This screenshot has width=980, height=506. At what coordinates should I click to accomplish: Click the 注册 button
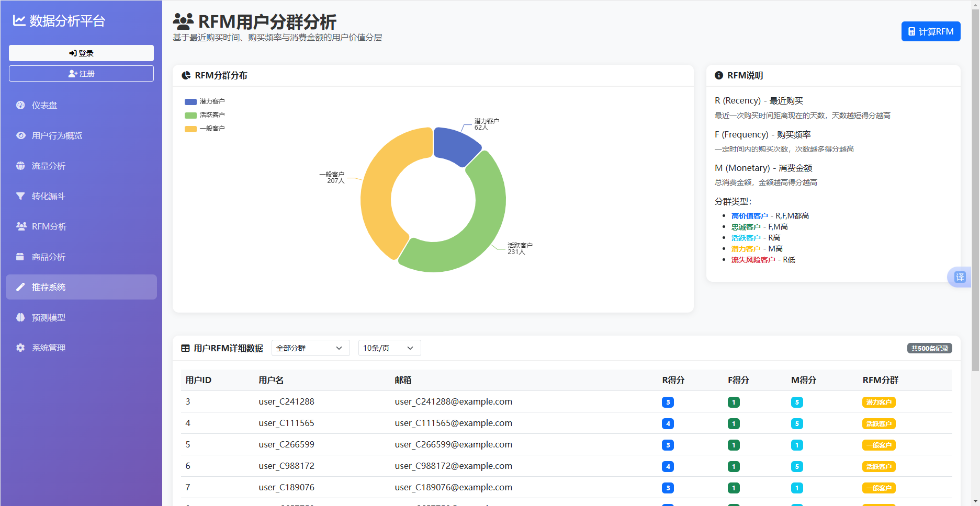pos(81,74)
